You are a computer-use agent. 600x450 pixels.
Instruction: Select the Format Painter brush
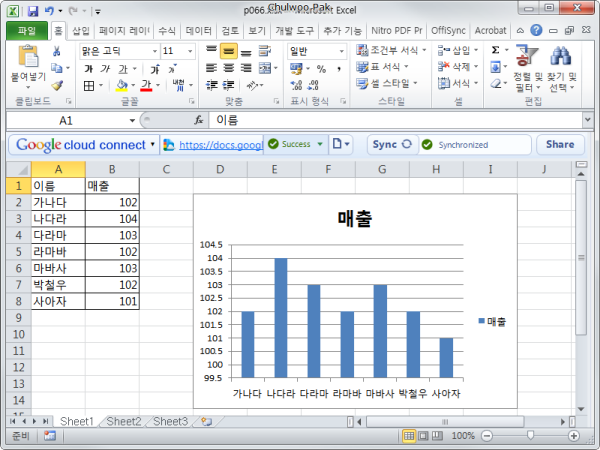click(57, 85)
